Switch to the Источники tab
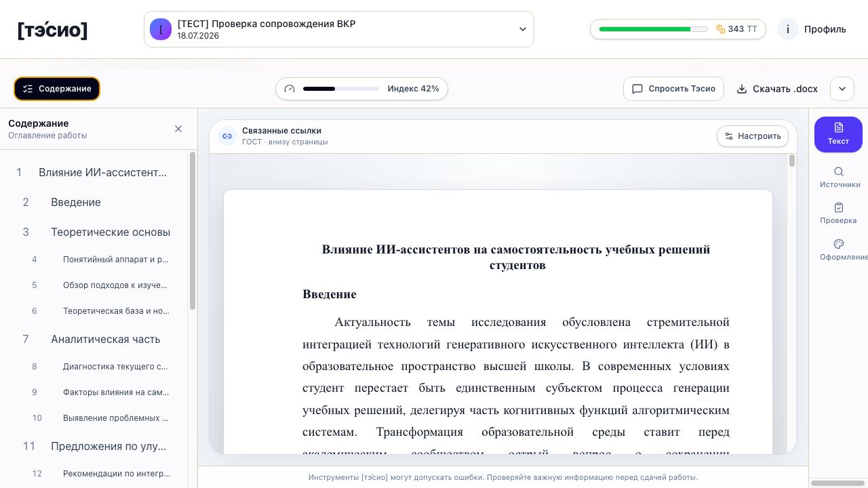Viewport: 868px width, 488px height. click(840, 178)
